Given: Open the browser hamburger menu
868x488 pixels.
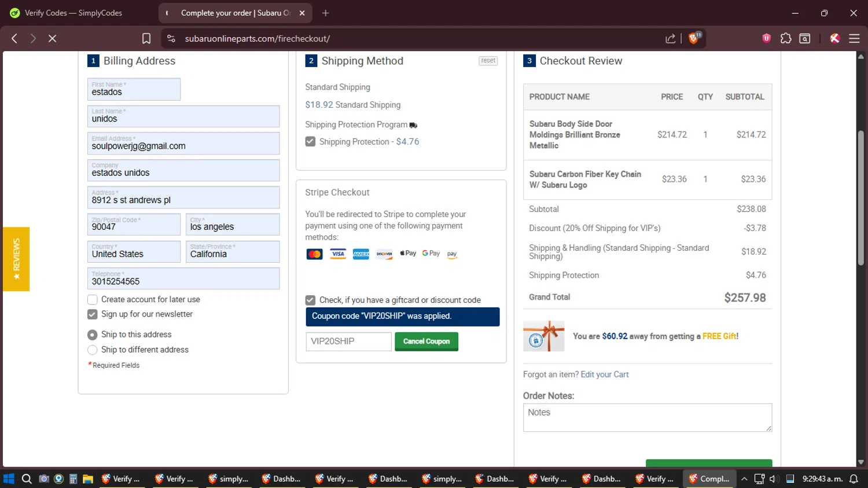Looking at the screenshot, I should [854, 38].
